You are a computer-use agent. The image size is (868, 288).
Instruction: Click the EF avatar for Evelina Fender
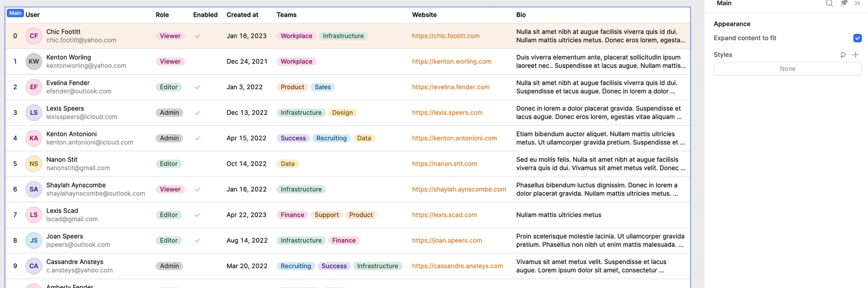pos(34,87)
